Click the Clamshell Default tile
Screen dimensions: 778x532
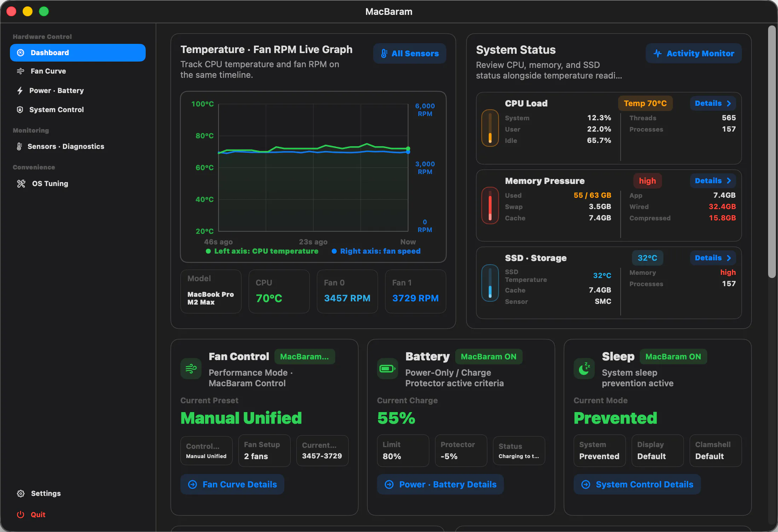(716, 450)
